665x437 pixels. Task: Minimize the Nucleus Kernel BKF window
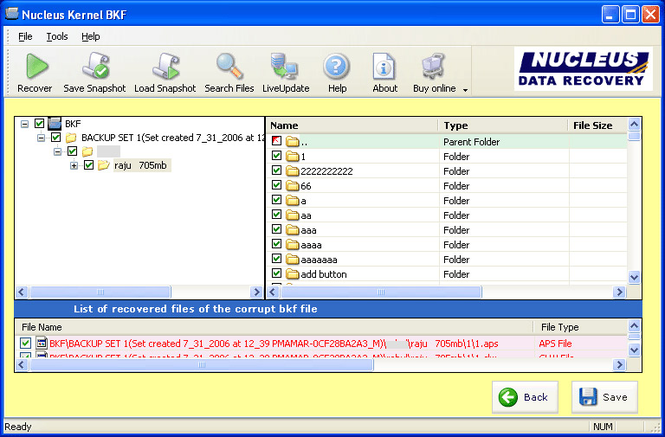pyautogui.click(x=610, y=14)
